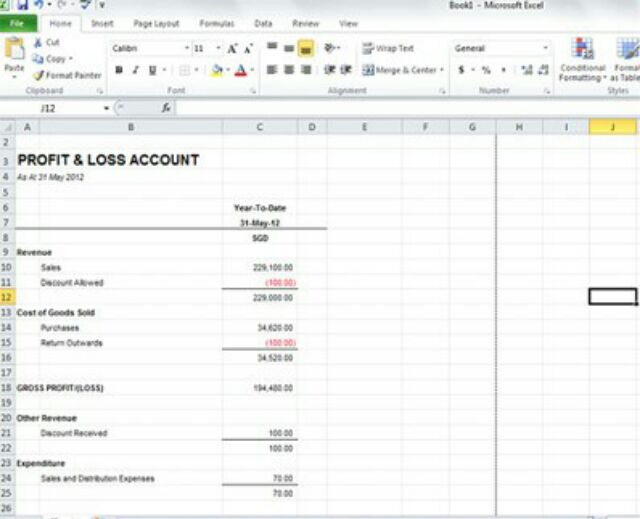Click the Merge & Center button

click(x=401, y=70)
